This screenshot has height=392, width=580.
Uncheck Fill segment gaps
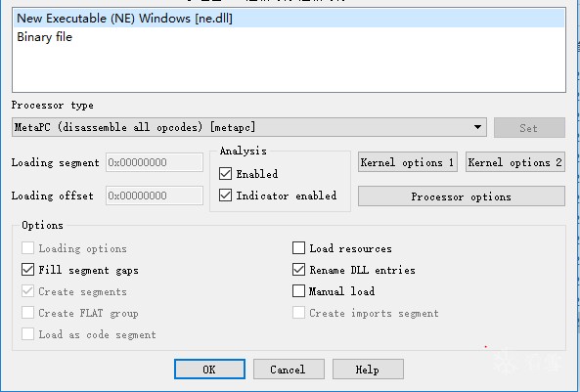click(27, 270)
